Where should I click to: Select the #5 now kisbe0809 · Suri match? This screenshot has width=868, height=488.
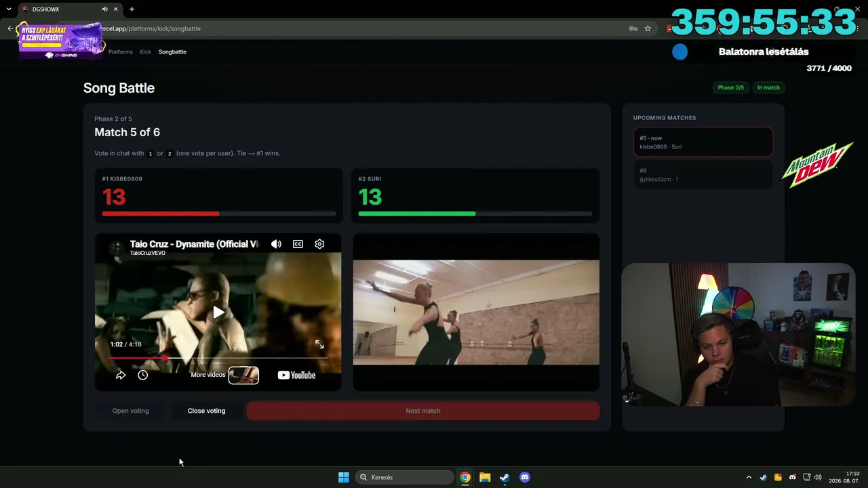703,142
